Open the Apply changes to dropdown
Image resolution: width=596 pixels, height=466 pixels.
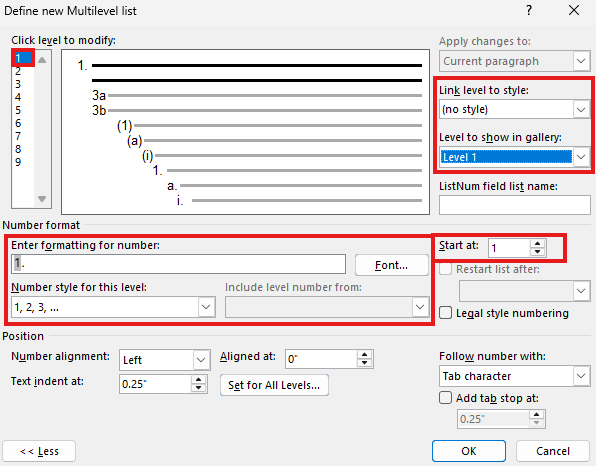click(x=514, y=61)
